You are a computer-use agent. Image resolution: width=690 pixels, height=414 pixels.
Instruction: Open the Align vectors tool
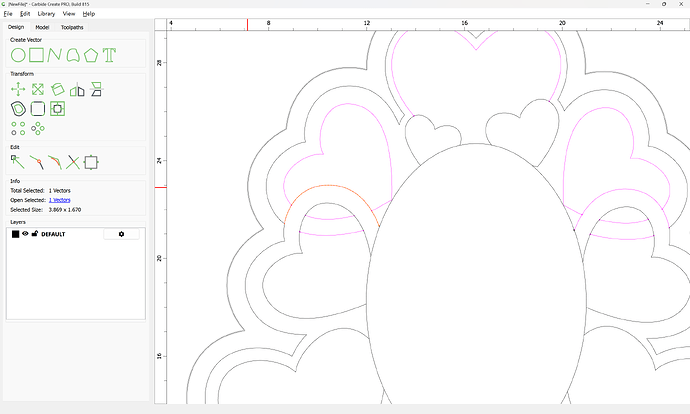96,89
